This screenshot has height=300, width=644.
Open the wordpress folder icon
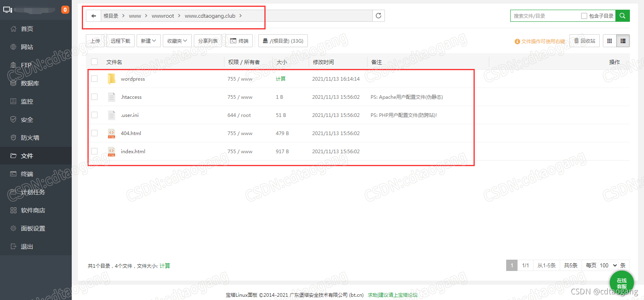click(112, 79)
